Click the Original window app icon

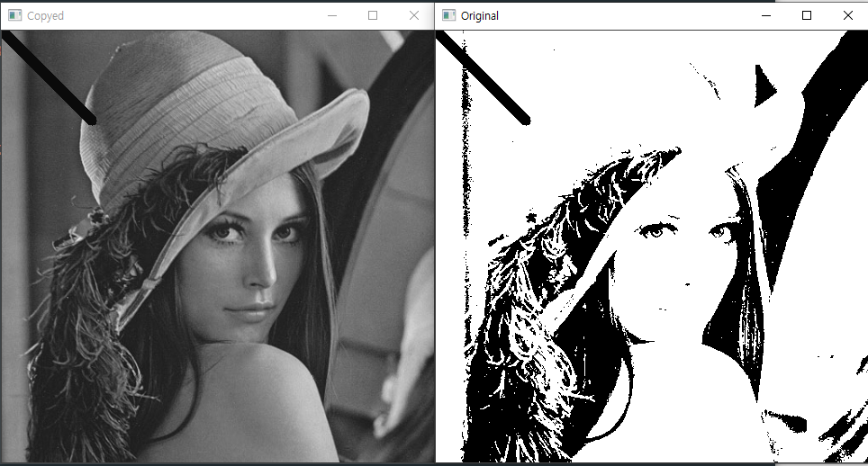pyautogui.click(x=449, y=15)
